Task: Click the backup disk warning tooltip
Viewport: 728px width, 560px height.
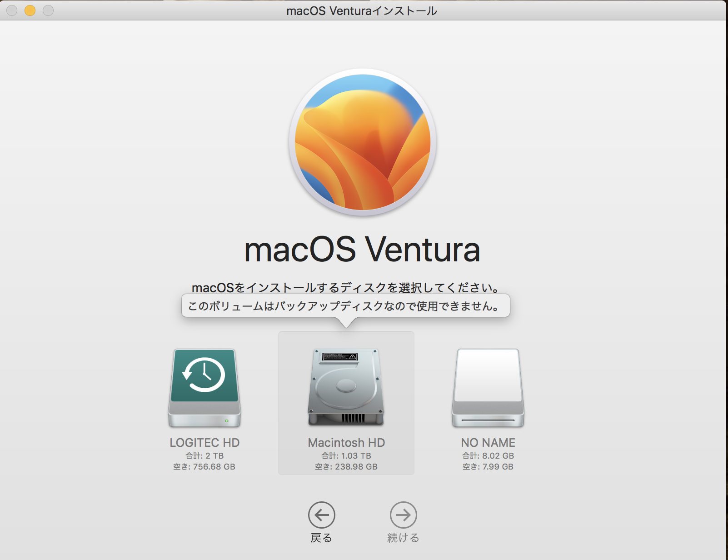Action: 346,306
